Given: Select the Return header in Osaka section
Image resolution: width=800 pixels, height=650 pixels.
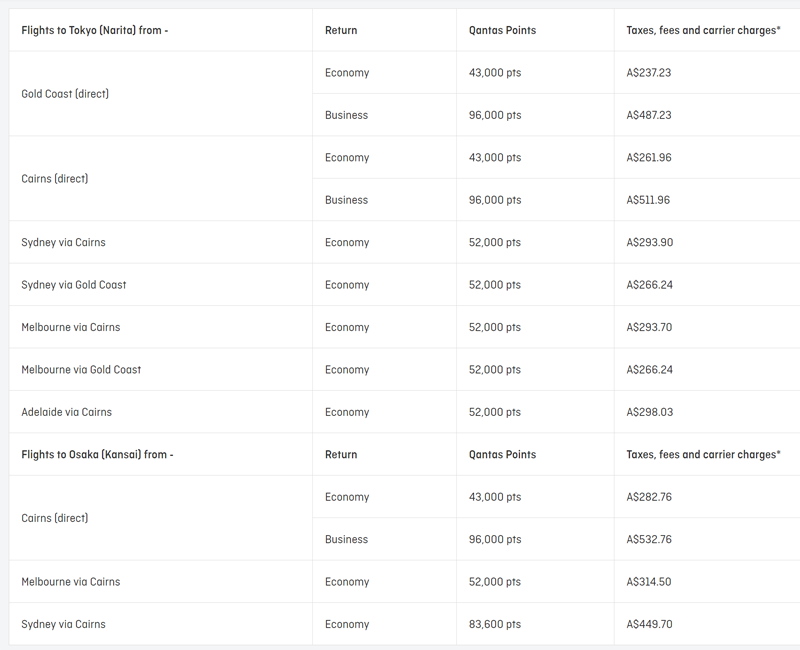Looking at the screenshot, I should [x=341, y=455].
